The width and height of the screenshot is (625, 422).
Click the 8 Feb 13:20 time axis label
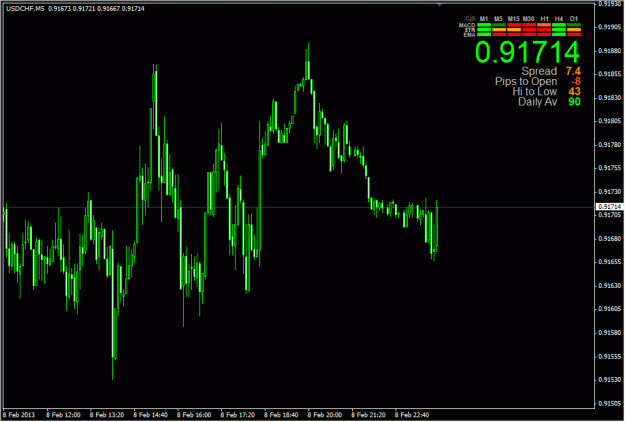pyautogui.click(x=106, y=415)
